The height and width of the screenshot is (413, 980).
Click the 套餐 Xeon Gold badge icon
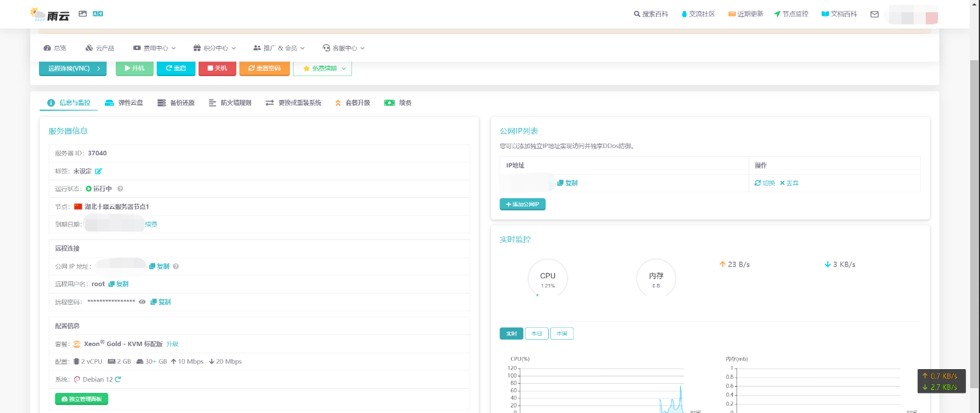(x=77, y=344)
